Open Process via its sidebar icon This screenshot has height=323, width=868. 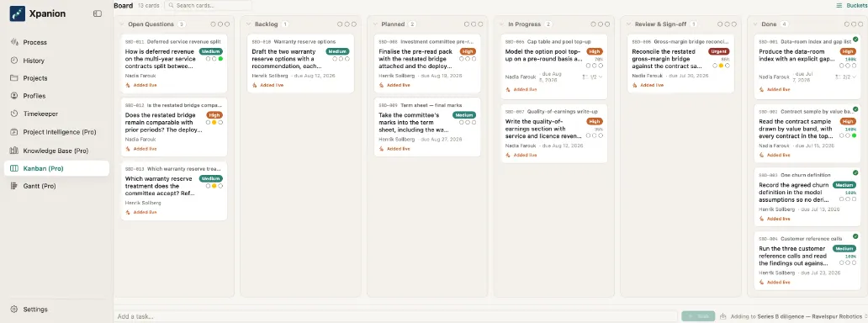(14, 43)
